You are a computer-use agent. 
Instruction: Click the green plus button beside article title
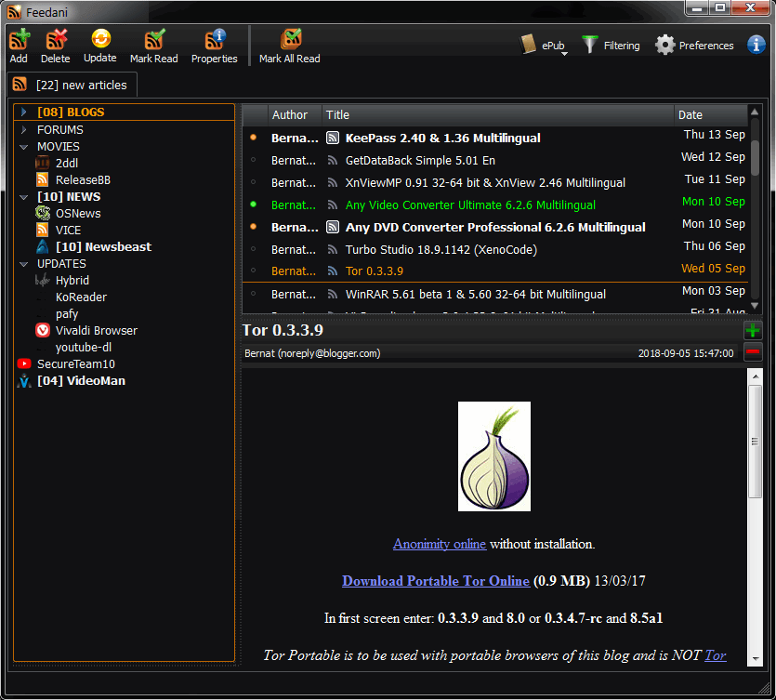click(753, 330)
